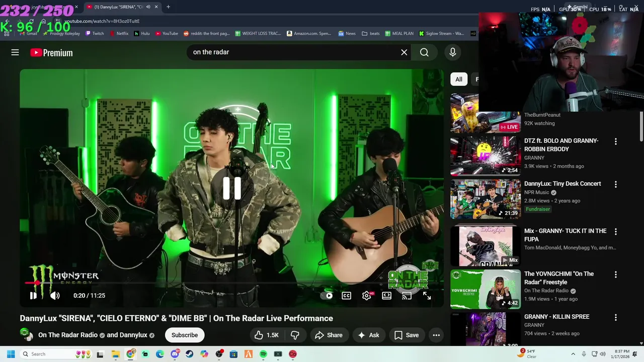Toggle closed captions on the video
This screenshot has height=362, width=644.
pyautogui.click(x=347, y=296)
